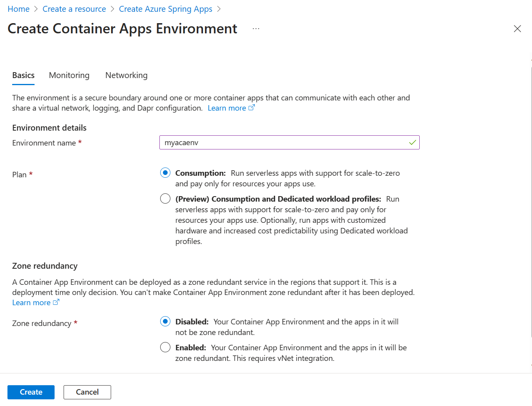Image resolution: width=532 pixels, height=406 pixels.
Task: Click the close X icon for the pane
Action: tap(517, 29)
